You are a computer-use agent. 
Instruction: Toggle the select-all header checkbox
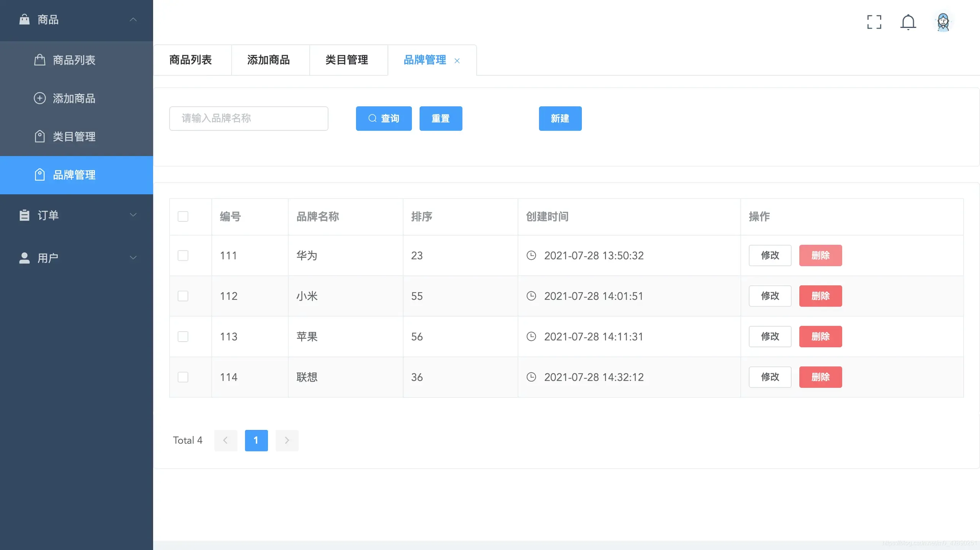click(183, 216)
